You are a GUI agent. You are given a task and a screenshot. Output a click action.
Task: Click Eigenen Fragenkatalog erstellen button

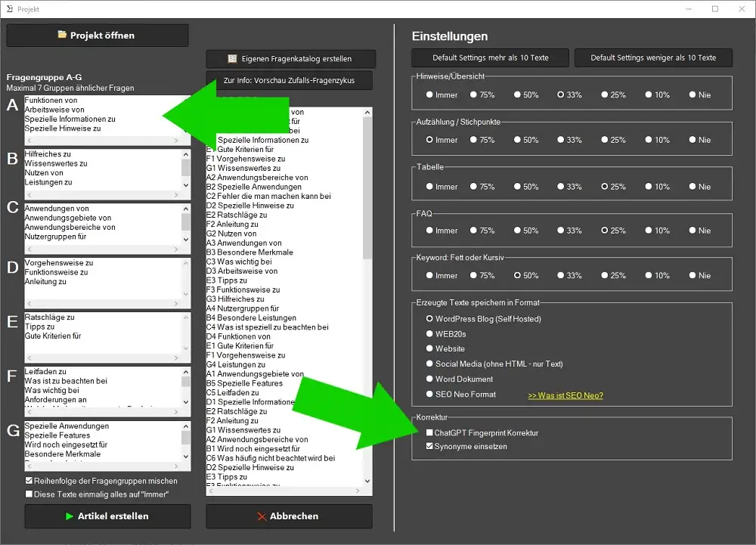(289, 58)
